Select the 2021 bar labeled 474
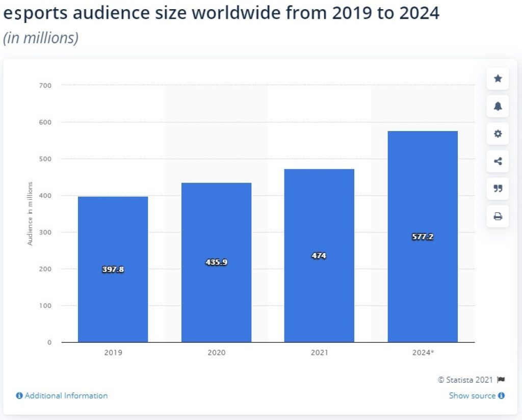Viewport: 522px width, 420px height. click(x=319, y=255)
